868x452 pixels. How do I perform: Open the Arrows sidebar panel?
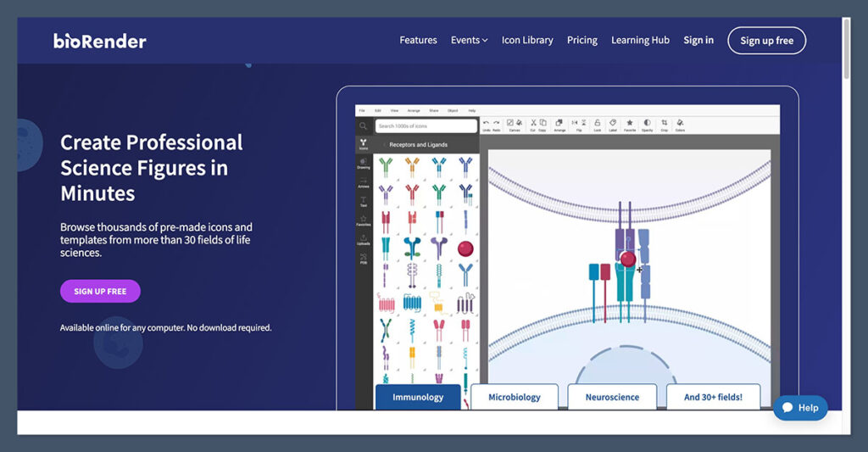pyautogui.click(x=363, y=183)
